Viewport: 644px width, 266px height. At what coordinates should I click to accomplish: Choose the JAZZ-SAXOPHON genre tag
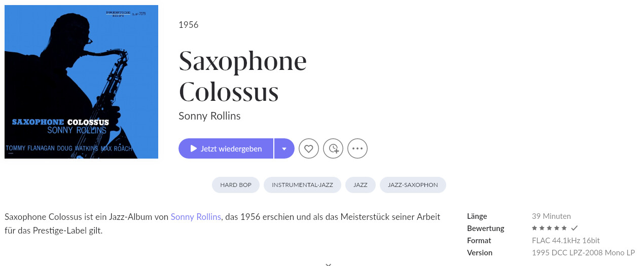(413, 185)
